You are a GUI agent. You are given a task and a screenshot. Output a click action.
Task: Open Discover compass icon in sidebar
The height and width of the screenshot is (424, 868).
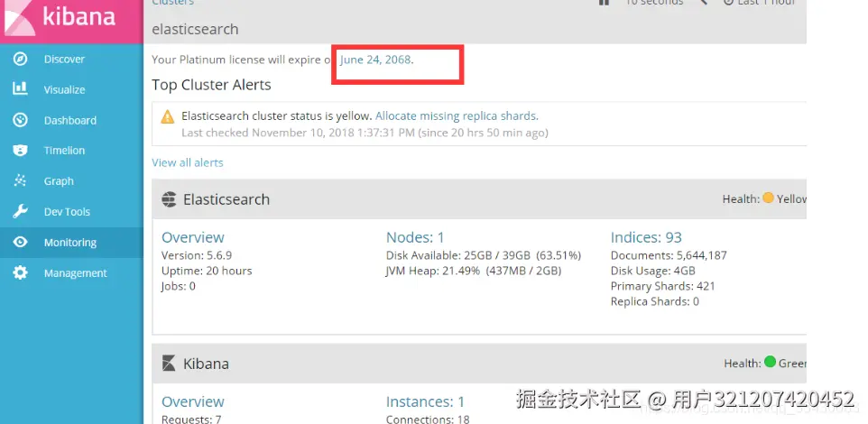click(x=21, y=59)
